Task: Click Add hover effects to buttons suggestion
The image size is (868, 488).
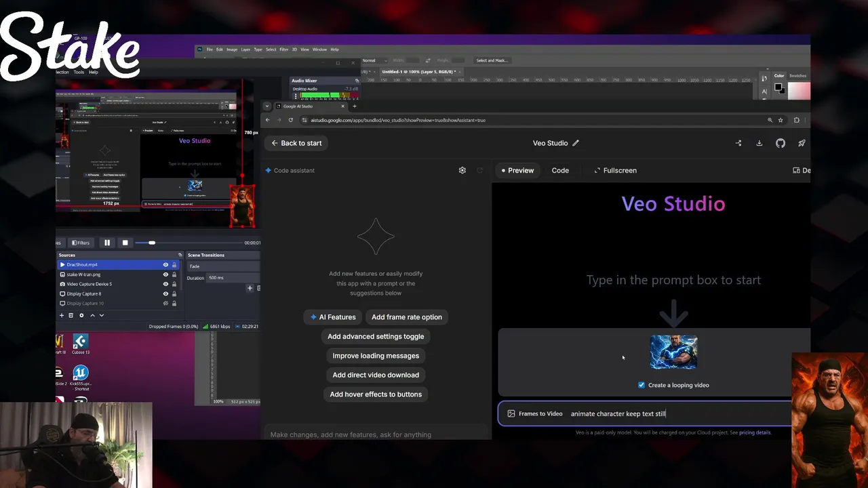Action: [376, 394]
